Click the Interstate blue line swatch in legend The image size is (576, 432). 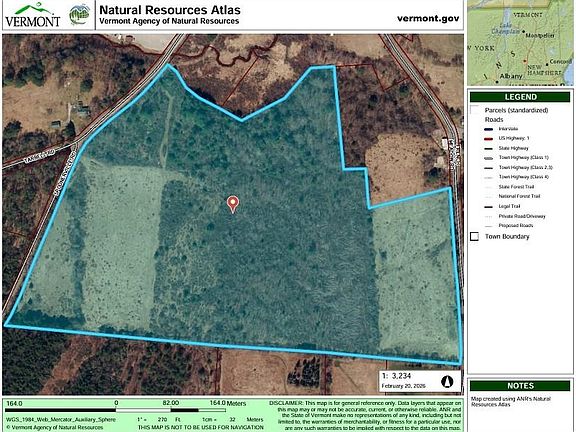[x=488, y=129]
